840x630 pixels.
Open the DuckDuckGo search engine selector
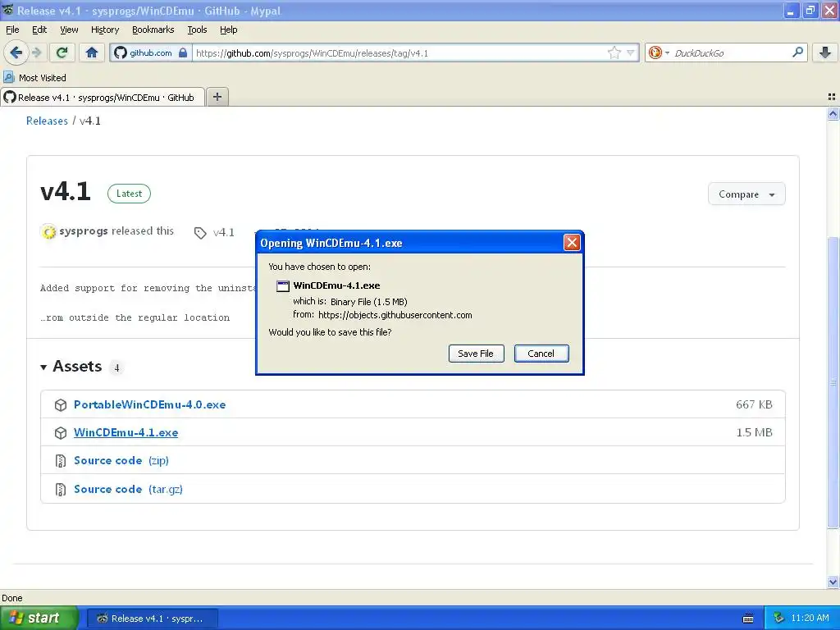(x=659, y=52)
